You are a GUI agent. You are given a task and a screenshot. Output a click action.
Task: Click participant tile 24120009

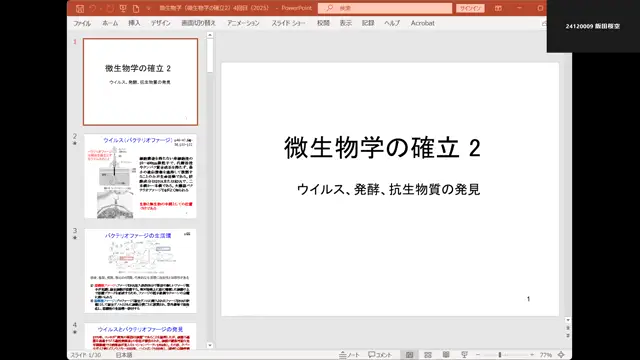coord(593,26)
